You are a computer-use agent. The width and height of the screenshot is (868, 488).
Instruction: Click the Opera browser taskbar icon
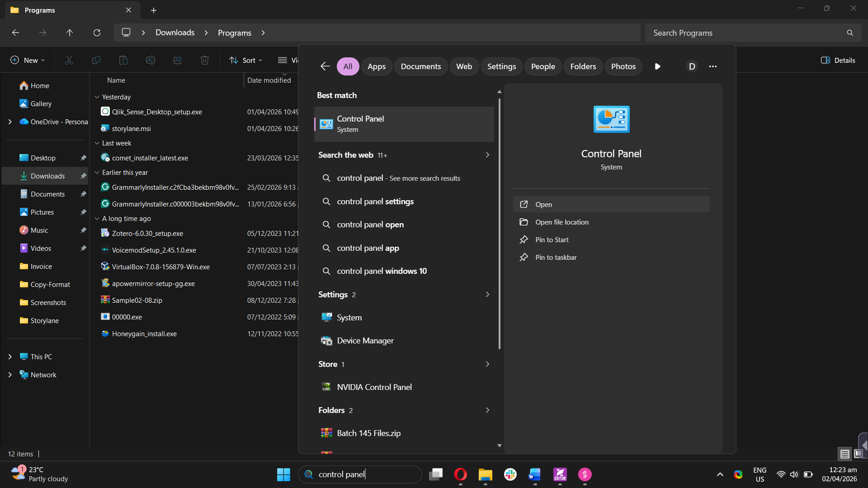pyautogui.click(x=460, y=474)
